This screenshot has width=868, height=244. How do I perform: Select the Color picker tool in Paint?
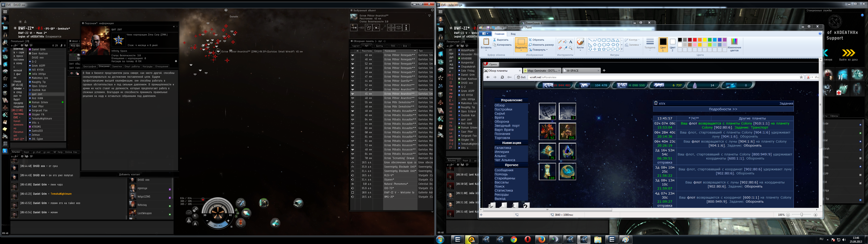coord(565,48)
